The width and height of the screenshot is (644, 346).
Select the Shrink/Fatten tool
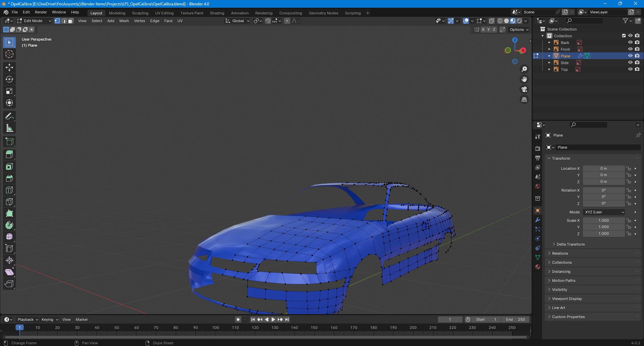[x=9, y=260]
